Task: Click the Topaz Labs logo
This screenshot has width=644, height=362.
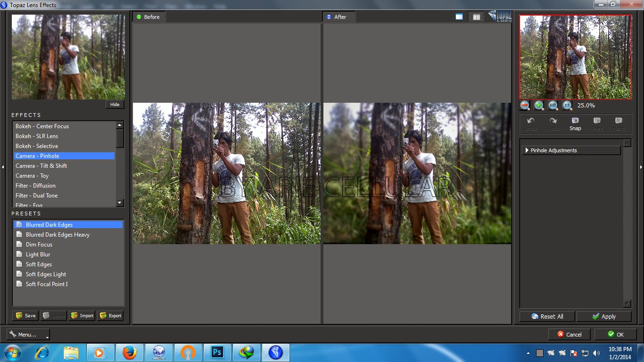Action: (500, 16)
